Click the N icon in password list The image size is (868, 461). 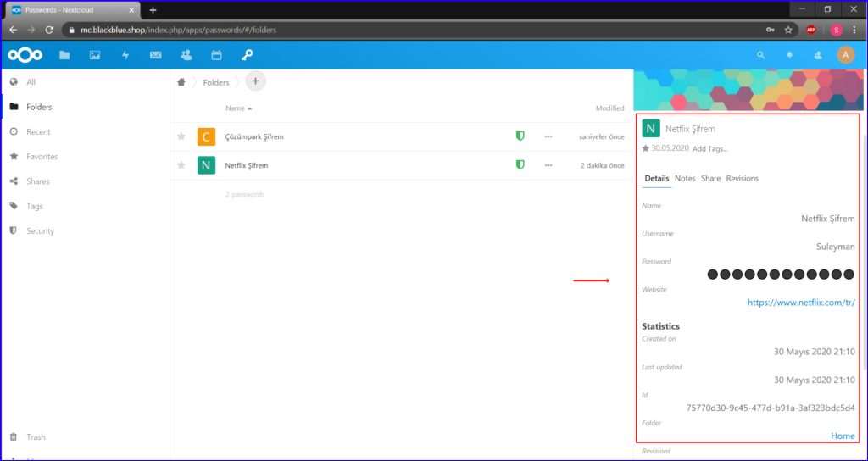[x=206, y=165]
